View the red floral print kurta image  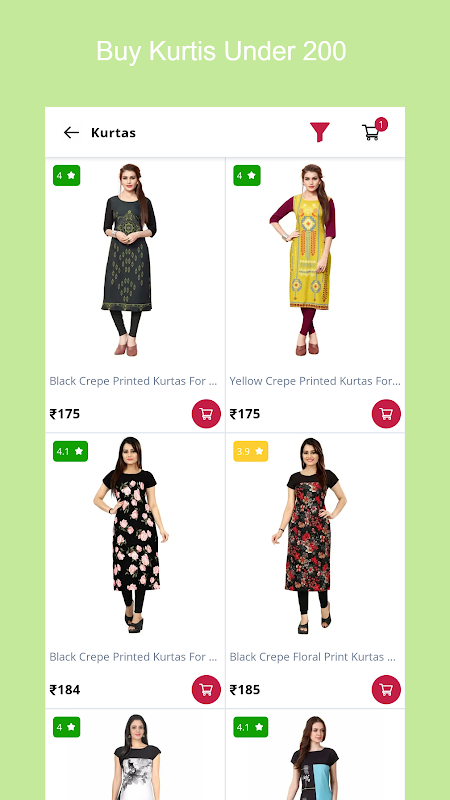tap(309, 536)
